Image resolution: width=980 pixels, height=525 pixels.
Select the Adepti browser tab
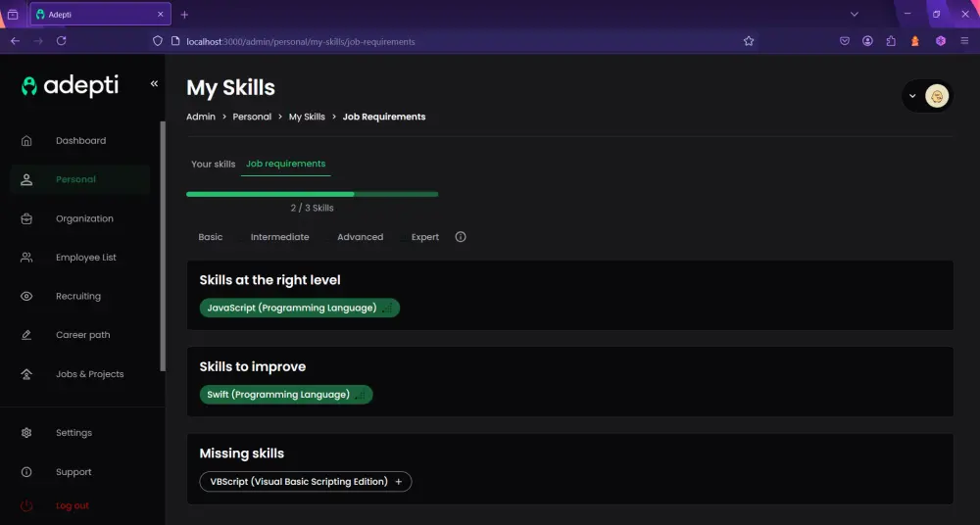point(100,15)
